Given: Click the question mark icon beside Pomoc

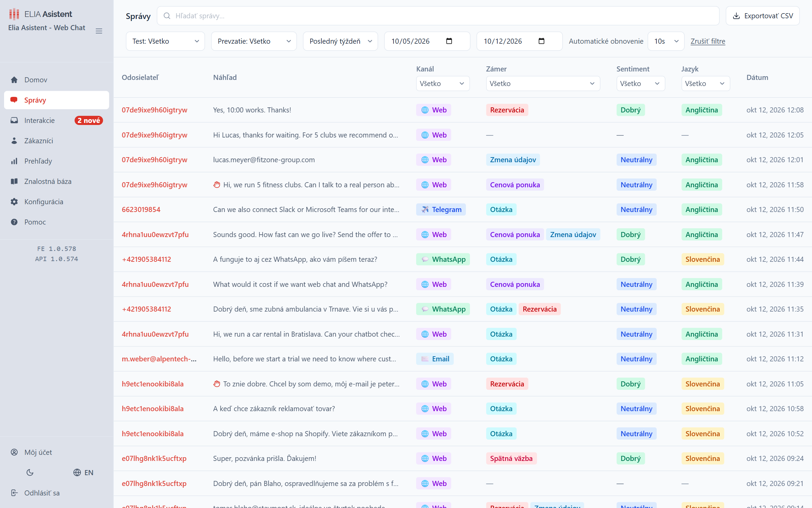Looking at the screenshot, I should (x=14, y=222).
